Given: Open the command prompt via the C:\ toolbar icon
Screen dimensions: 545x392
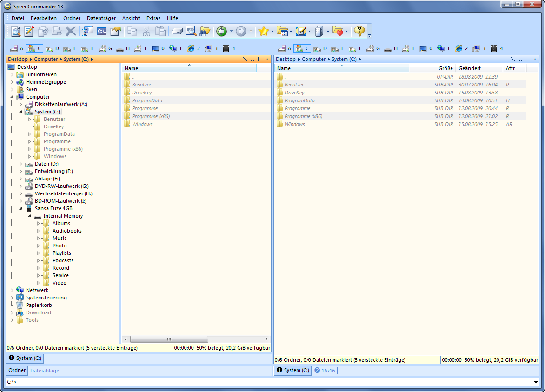Looking at the screenshot, I should (x=103, y=32).
